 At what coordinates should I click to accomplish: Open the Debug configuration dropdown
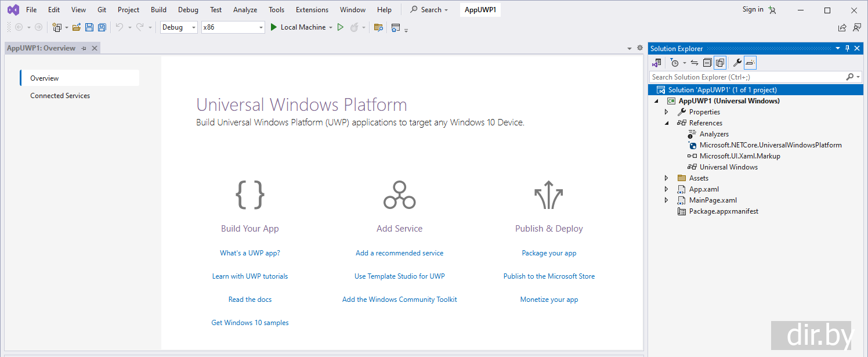tap(179, 27)
